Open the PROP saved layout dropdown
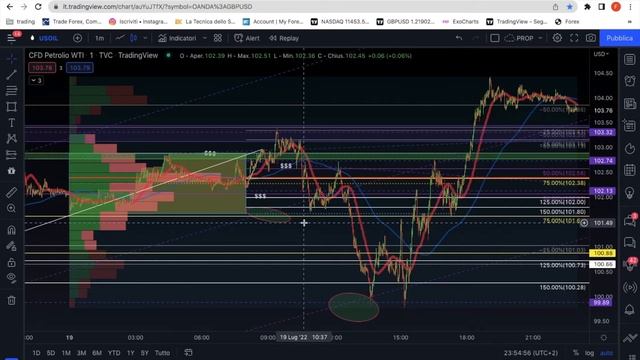Image resolution: width=640 pixels, height=360 pixels. tap(524, 38)
